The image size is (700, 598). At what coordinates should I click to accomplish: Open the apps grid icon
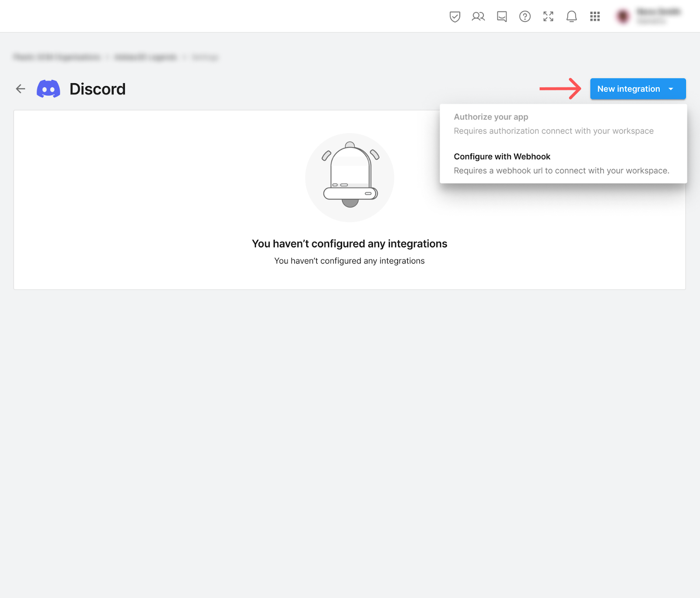pos(595,17)
